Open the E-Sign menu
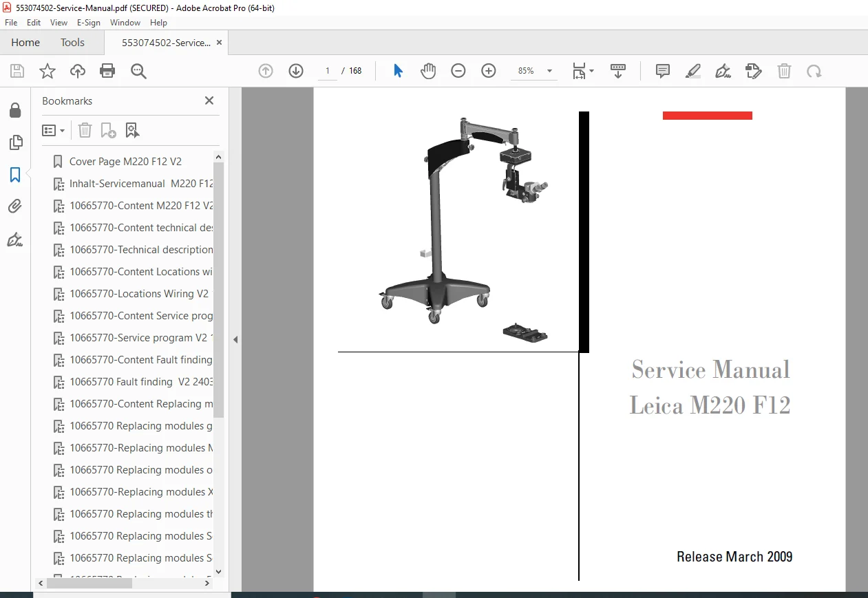Viewport: 868px width, 598px height. tap(89, 23)
